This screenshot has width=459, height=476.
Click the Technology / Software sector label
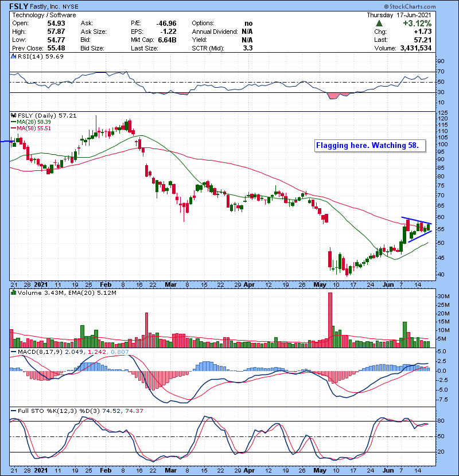44,15
